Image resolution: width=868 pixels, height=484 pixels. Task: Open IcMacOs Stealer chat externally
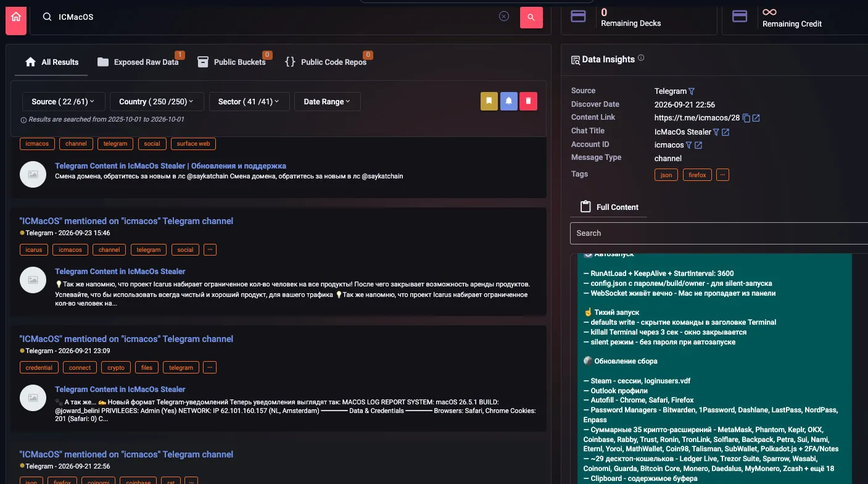pos(725,132)
